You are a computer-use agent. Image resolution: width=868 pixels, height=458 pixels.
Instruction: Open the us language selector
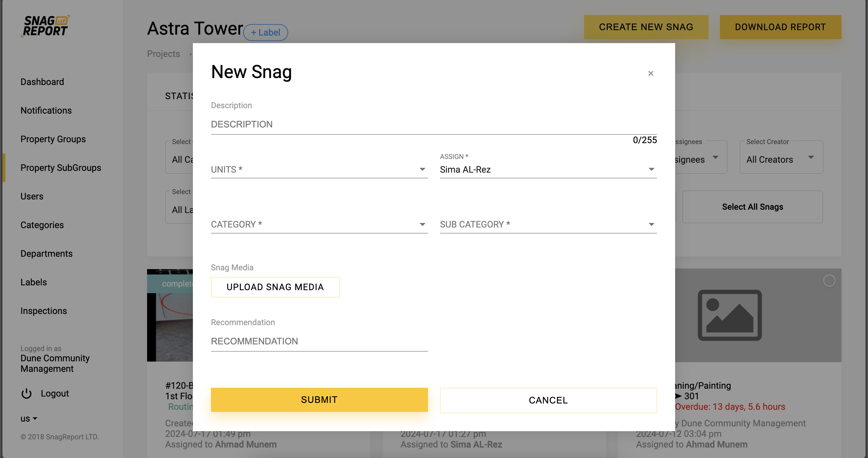[29, 419]
